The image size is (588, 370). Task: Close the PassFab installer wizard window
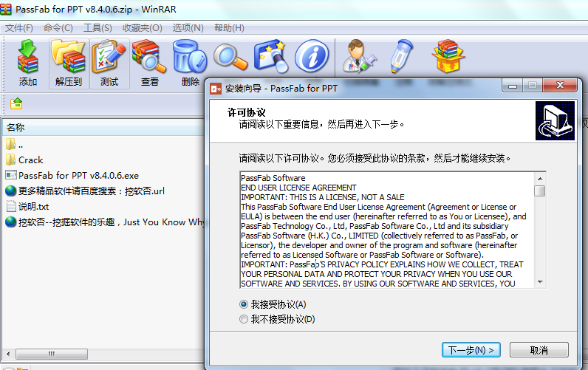tap(559, 86)
